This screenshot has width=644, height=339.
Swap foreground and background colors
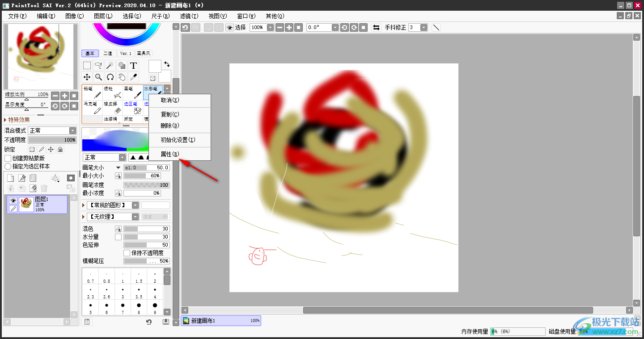pyautogui.click(x=167, y=64)
